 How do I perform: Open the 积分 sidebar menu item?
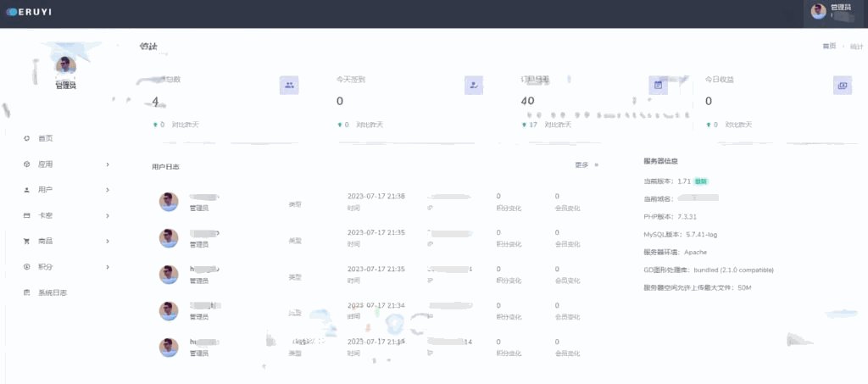coord(46,267)
